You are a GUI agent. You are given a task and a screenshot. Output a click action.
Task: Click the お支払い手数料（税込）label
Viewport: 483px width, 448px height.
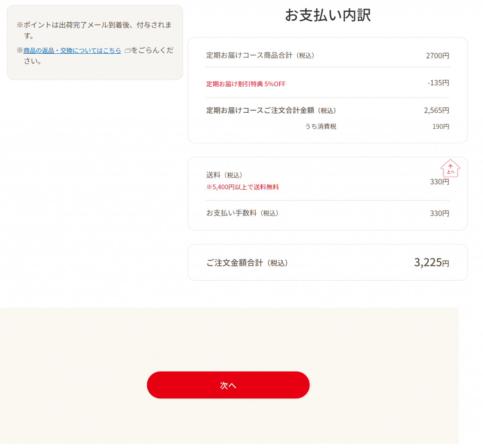tap(242, 213)
